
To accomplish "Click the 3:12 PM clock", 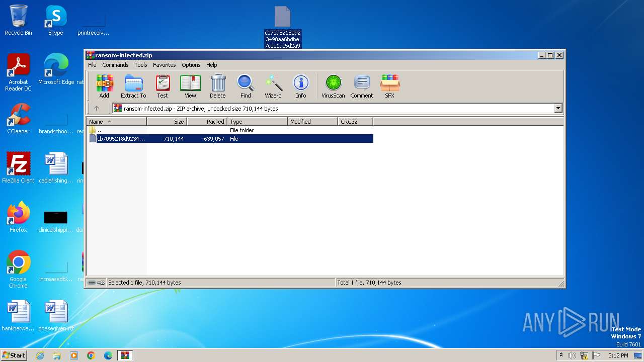I will click(618, 355).
